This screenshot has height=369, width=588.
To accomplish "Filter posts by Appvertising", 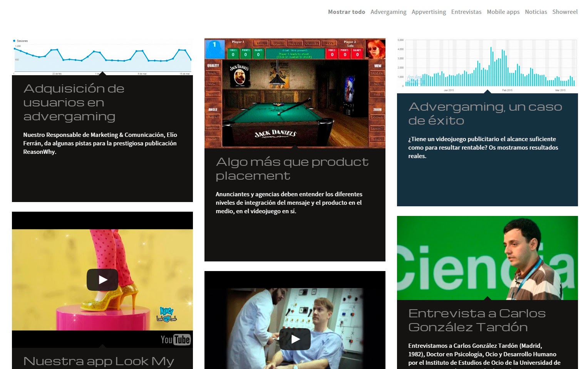I will point(429,12).
